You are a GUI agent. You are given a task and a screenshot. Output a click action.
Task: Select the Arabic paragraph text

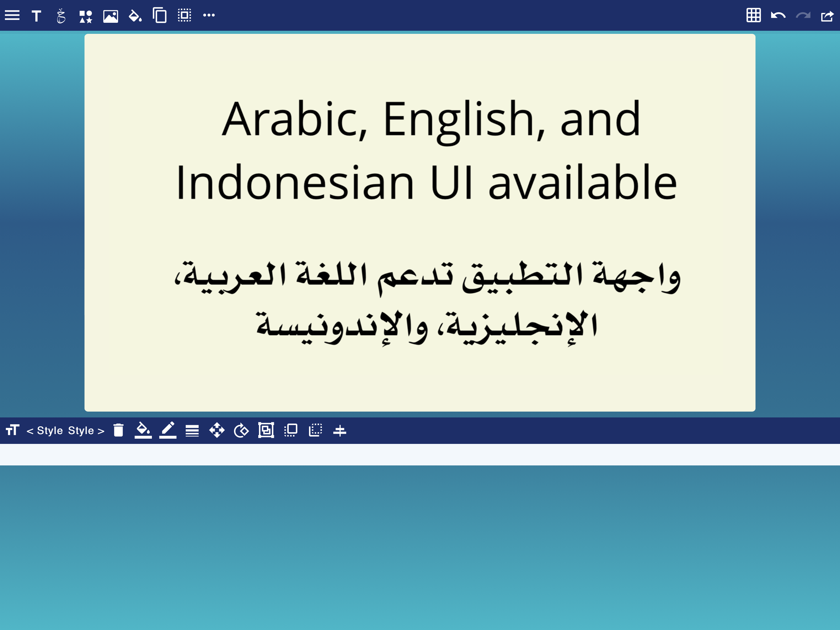[426, 302]
